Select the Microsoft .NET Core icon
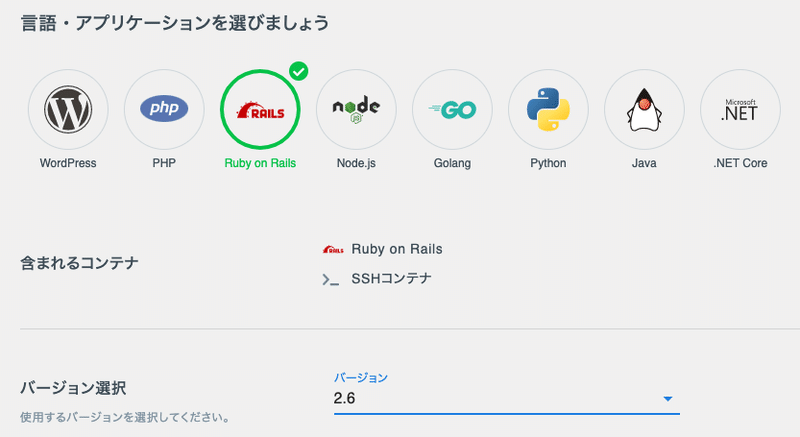Viewport: 800px width, 437px height. coord(740,110)
